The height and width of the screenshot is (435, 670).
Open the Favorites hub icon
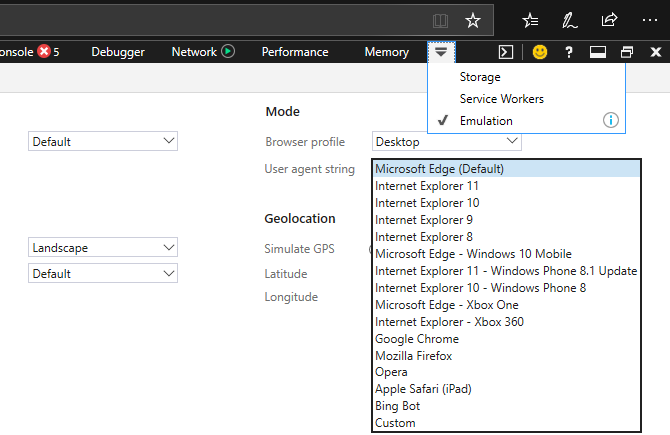(531, 20)
